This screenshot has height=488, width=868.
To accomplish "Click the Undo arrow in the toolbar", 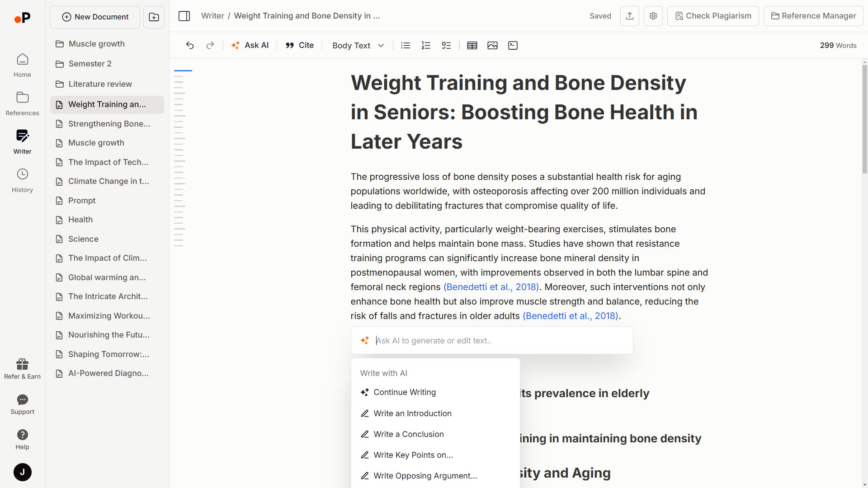I will [x=189, y=45].
